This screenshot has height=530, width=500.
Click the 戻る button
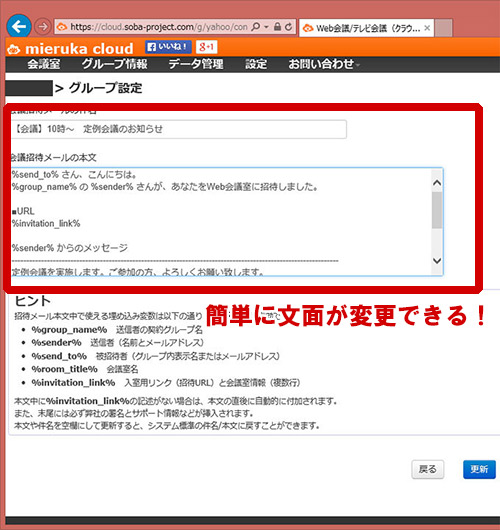tap(428, 469)
